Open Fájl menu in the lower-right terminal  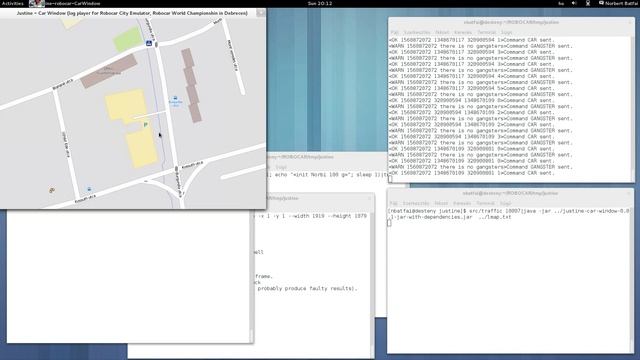click(x=393, y=203)
